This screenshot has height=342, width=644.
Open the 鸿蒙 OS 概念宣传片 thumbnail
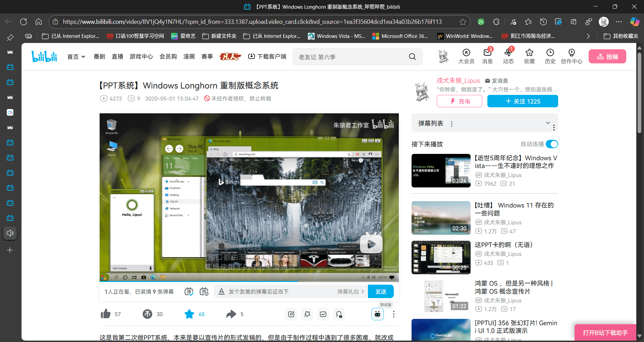click(x=441, y=296)
